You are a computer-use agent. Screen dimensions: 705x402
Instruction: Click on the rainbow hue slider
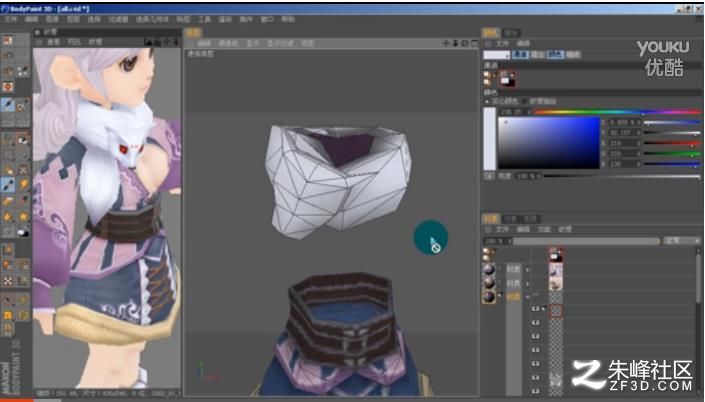[616, 112]
